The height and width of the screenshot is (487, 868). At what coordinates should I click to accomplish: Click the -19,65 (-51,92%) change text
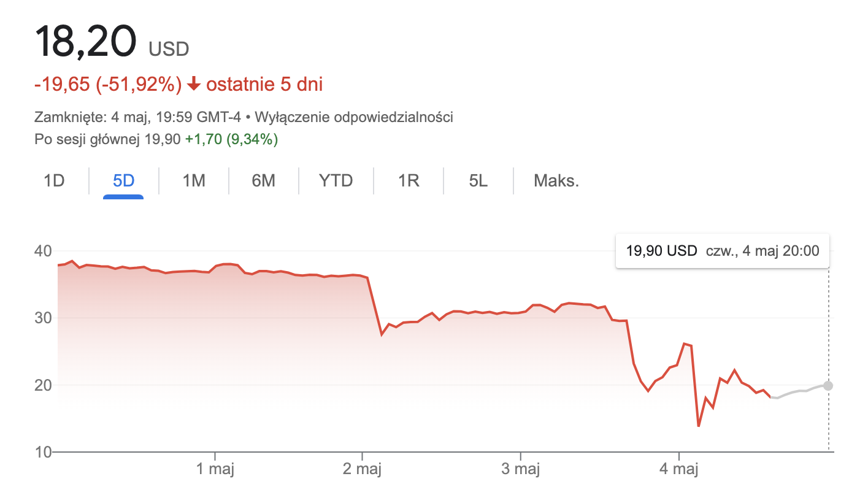click(108, 85)
